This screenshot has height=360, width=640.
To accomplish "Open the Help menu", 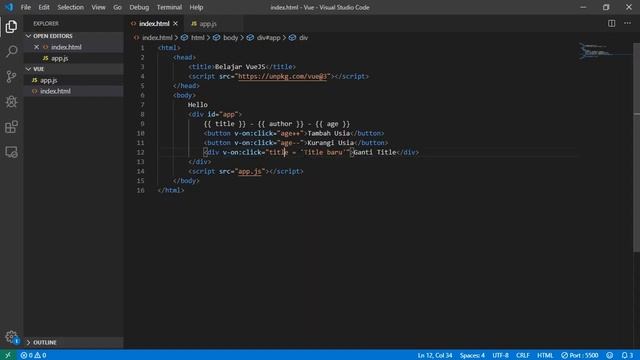I will pyautogui.click(x=196, y=7).
